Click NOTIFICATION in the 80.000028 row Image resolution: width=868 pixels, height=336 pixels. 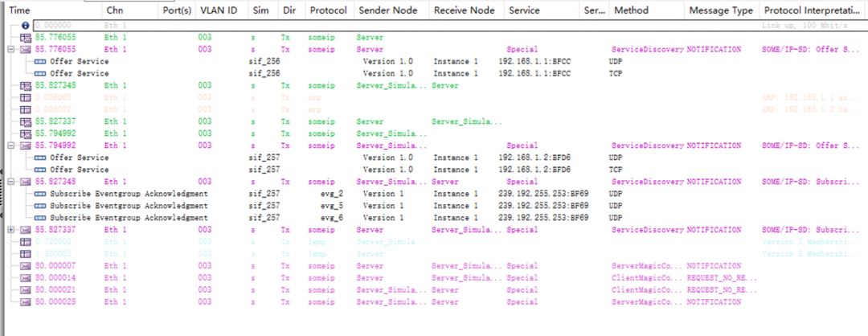[x=714, y=302]
